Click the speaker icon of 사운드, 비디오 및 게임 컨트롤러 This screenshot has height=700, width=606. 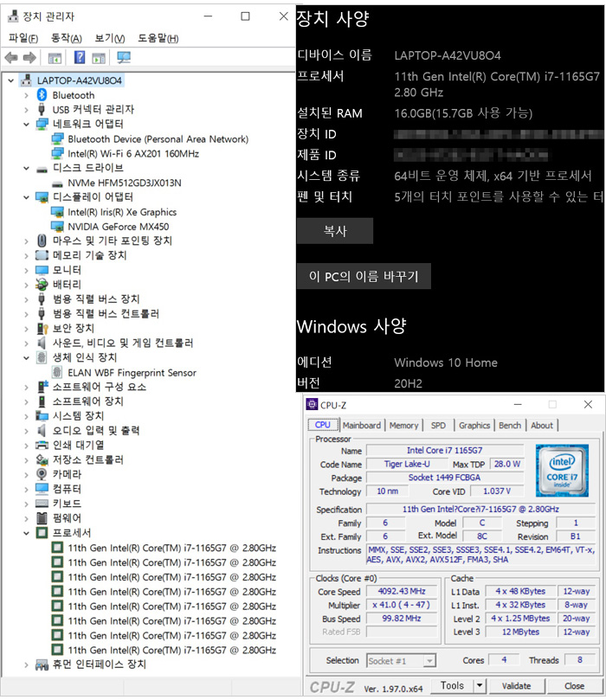pos(42,343)
